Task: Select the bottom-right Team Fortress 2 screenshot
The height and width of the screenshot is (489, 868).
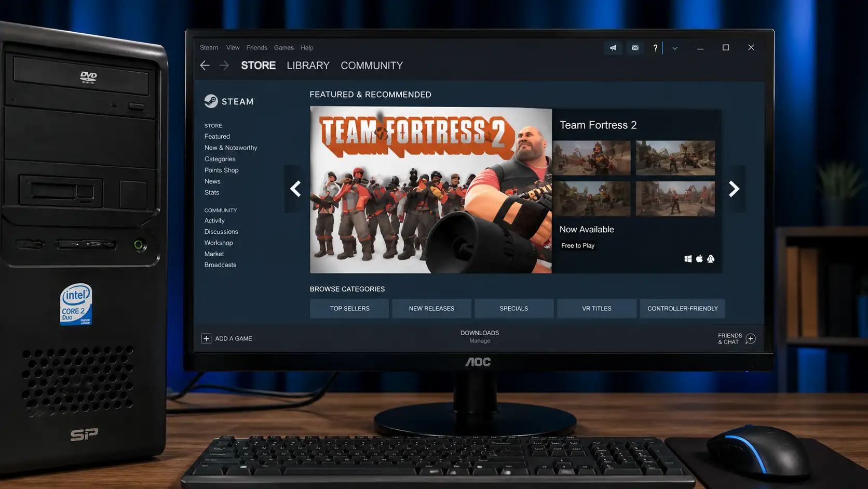Action: coord(675,199)
